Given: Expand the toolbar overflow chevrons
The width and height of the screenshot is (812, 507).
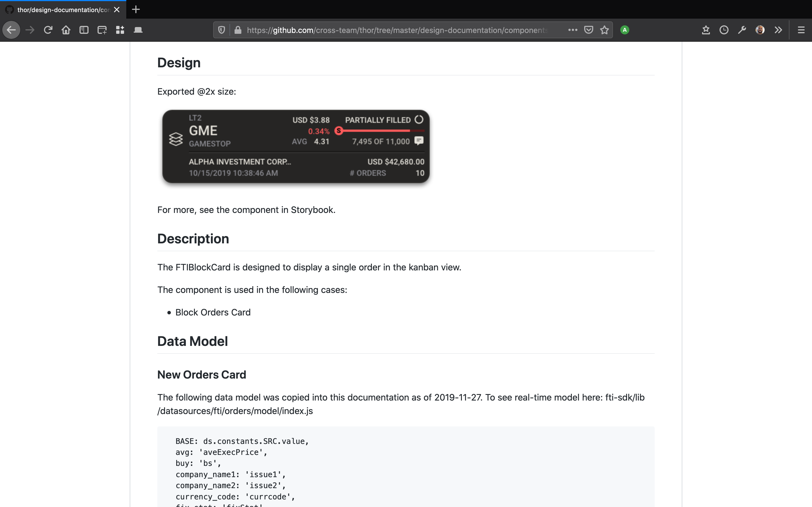Looking at the screenshot, I should point(778,30).
